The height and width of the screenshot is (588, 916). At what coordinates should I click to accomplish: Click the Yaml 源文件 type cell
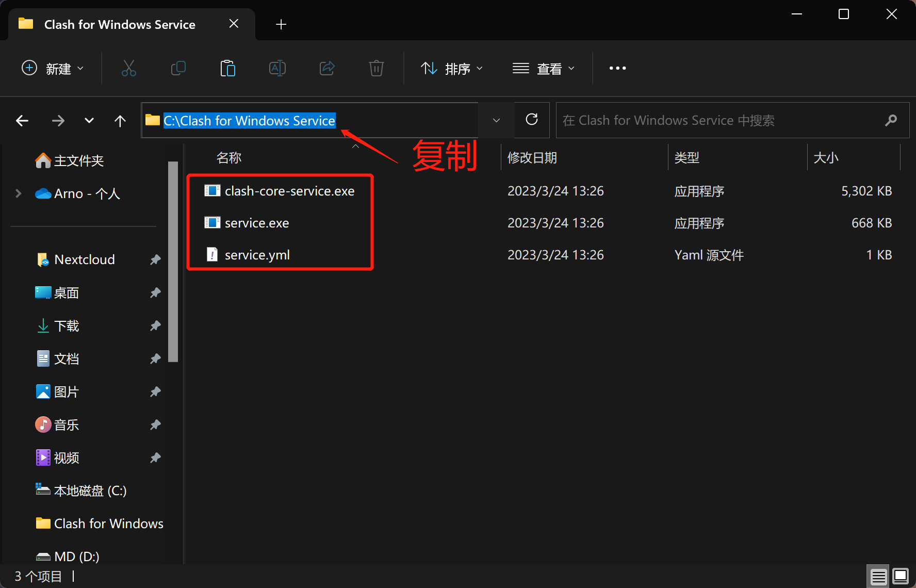click(x=709, y=255)
